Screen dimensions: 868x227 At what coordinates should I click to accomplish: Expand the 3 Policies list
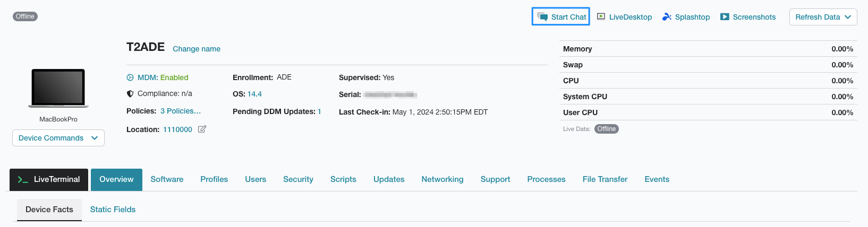181,111
